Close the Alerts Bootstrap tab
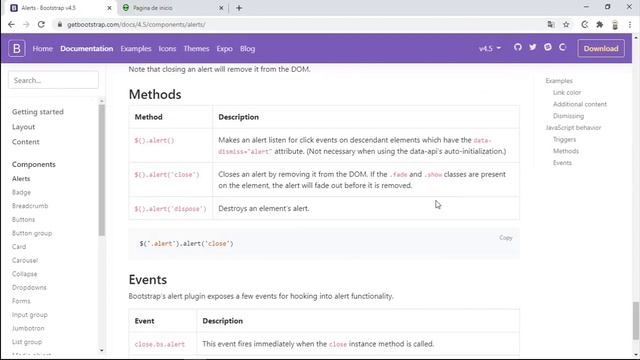The image size is (640, 360). click(x=109, y=8)
